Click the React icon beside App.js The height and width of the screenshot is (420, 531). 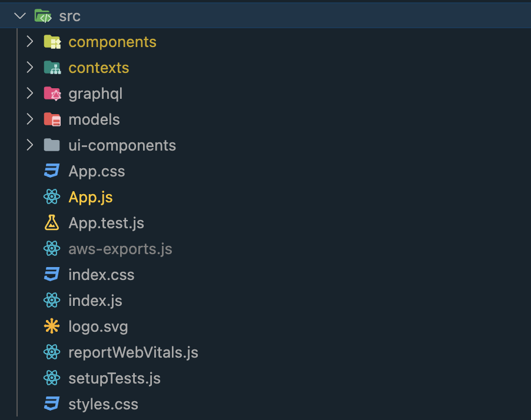pos(52,197)
